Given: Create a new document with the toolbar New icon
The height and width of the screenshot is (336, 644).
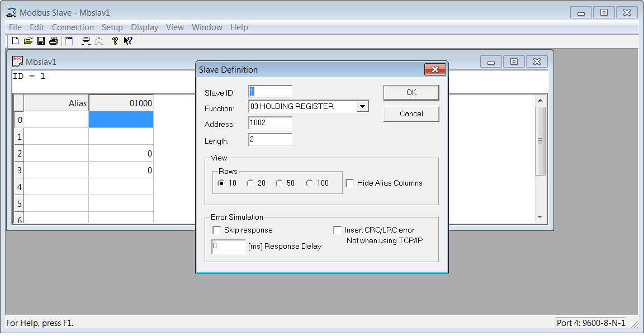Looking at the screenshot, I should coord(15,41).
